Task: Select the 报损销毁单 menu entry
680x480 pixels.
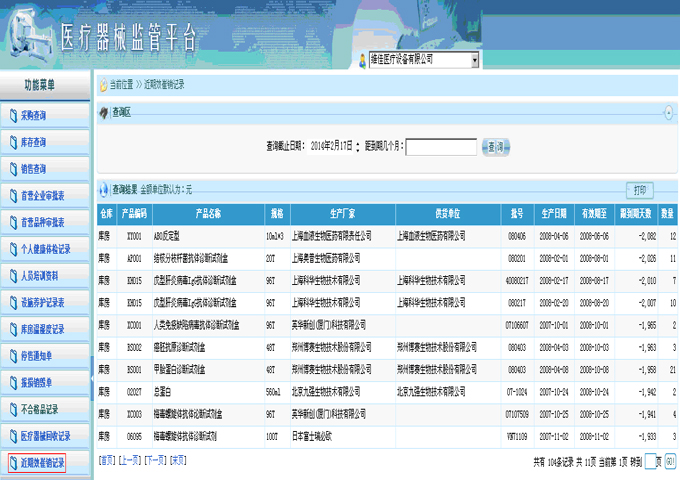Action: tap(45, 382)
